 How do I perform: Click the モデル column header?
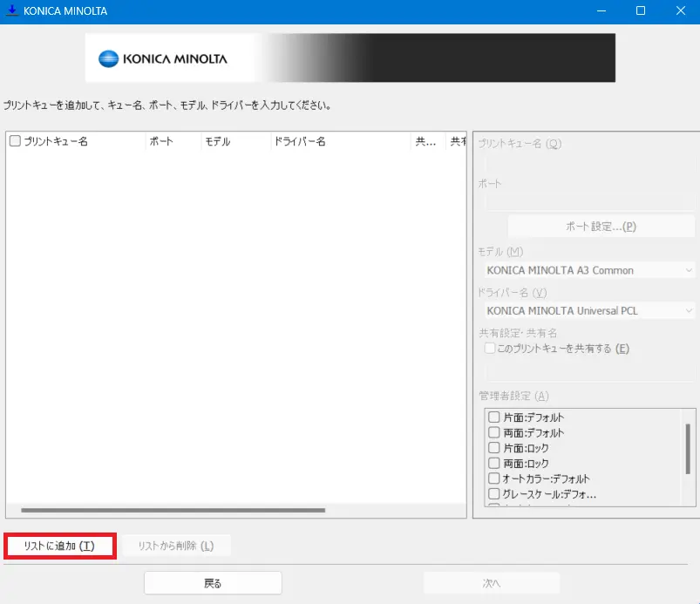pos(234,141)
